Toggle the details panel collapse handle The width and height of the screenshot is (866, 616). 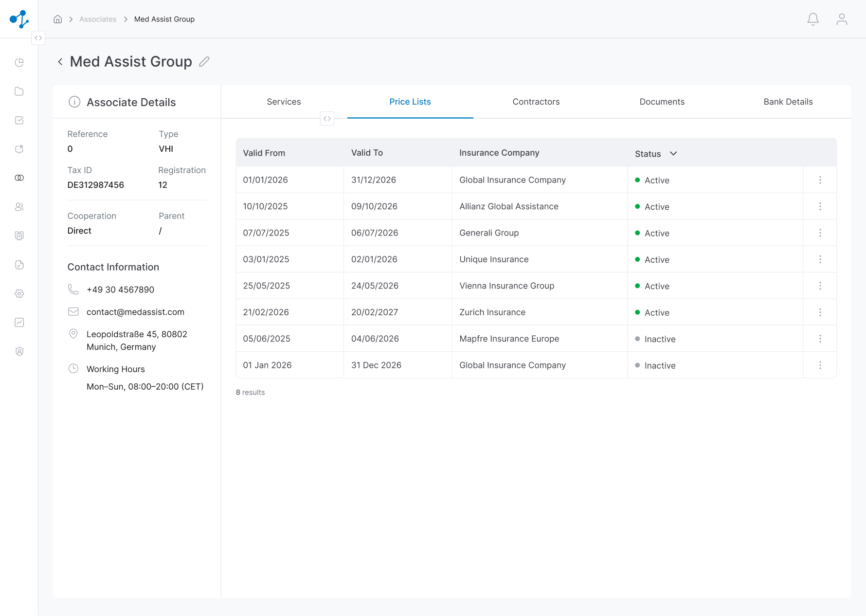coord(327,118)
